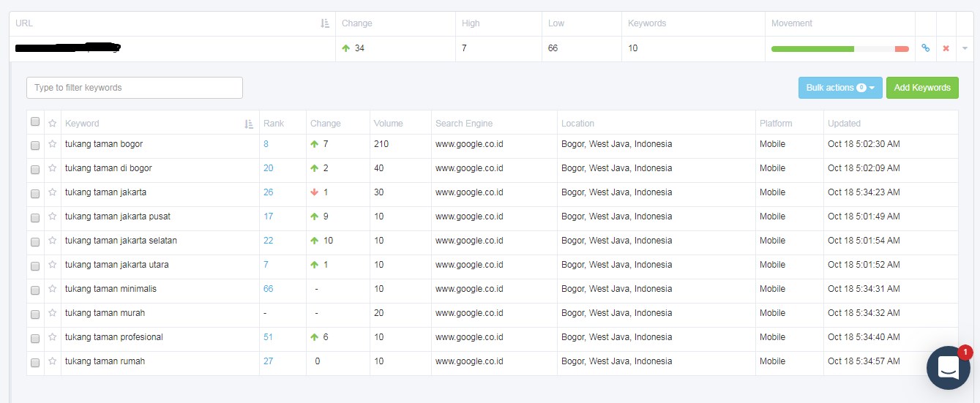
Task: Focus the filter keywords input field
Action: (135, 88)
